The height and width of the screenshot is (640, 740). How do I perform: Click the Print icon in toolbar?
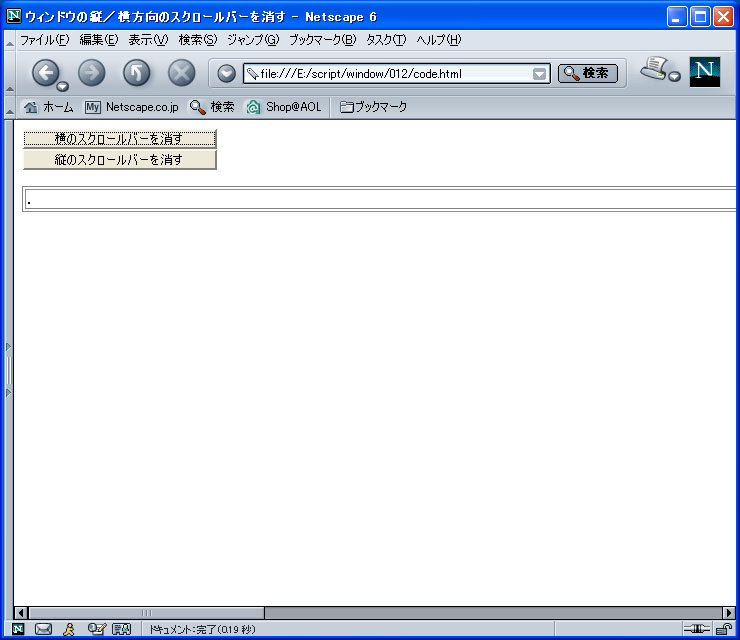655,69
